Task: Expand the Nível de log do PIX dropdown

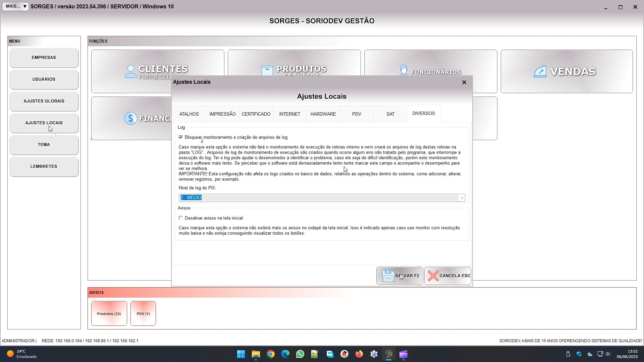Action: (x=462, y=198)
